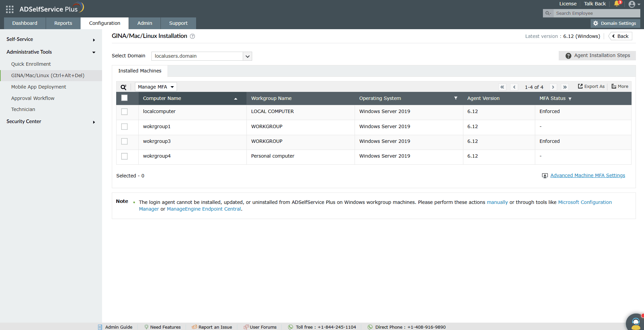
Task: Go to first page of results
Action: coord(502,87)
